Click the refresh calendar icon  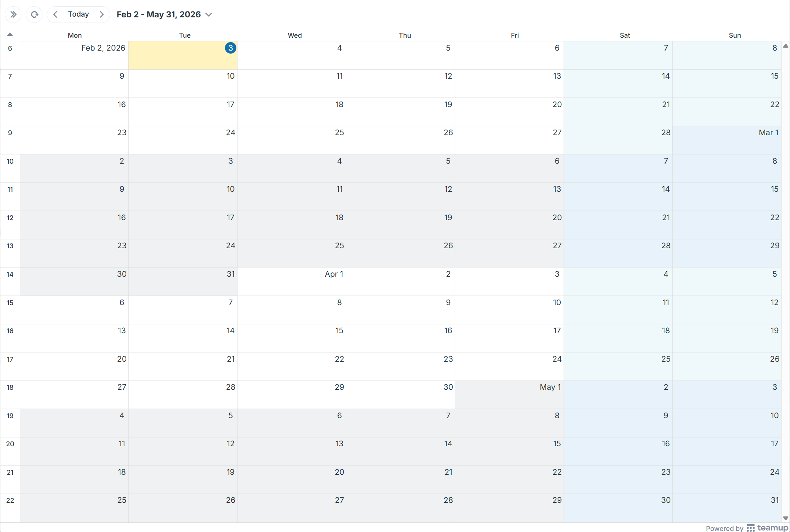click(34, 14)
